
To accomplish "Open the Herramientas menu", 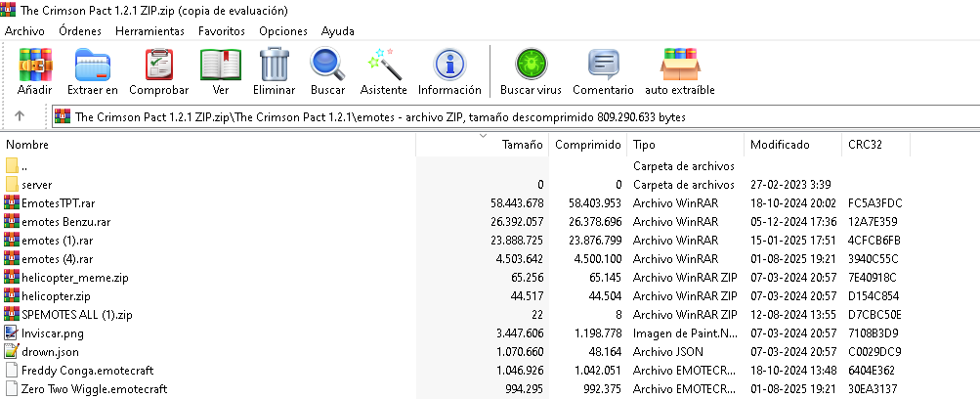I will [150, 31].
